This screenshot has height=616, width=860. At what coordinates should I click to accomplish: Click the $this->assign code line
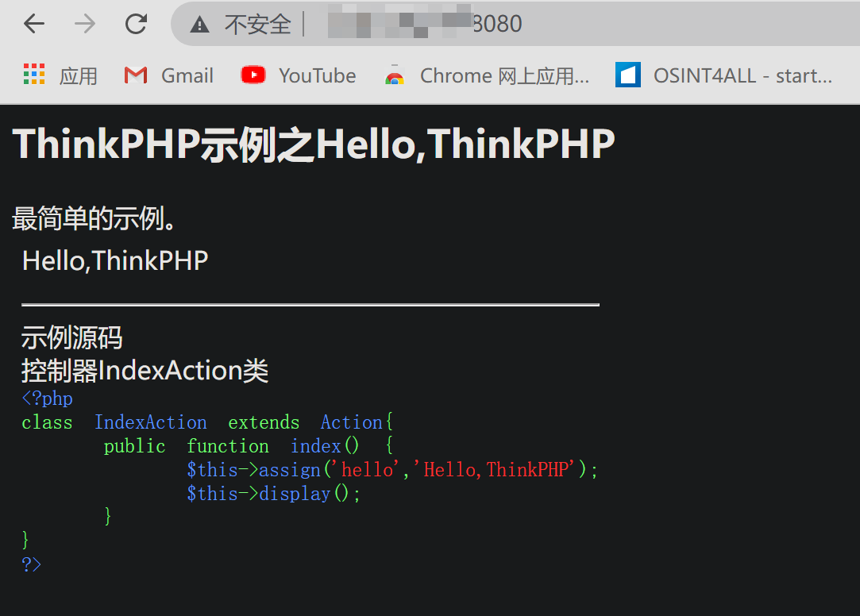[391, 470]
